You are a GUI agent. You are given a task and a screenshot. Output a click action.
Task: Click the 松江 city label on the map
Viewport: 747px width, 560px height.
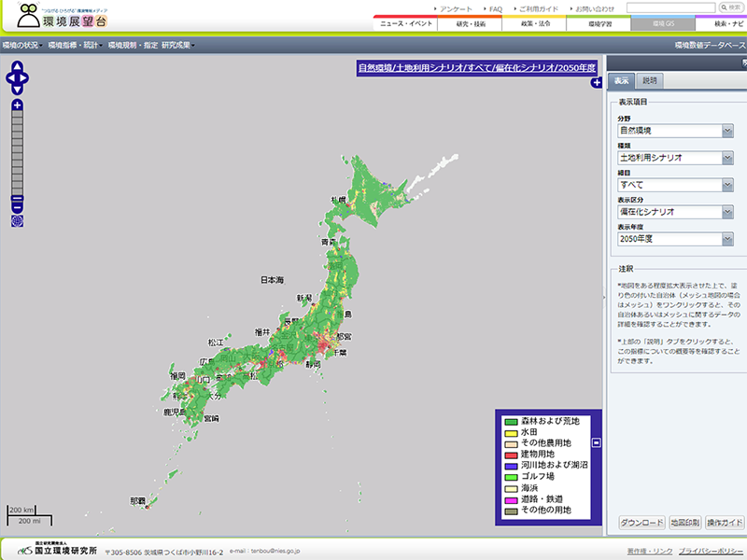point(216,343)
